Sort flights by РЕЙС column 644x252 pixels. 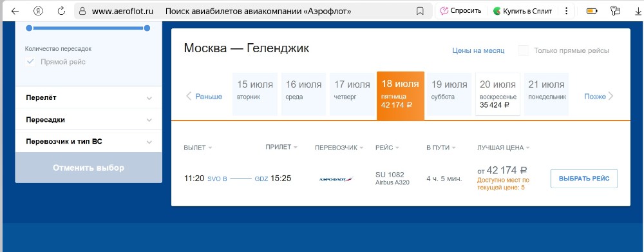click(387, 148)
